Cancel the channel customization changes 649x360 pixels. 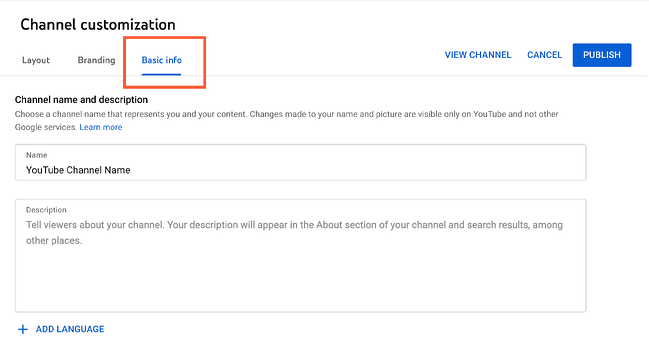pyautogui.click(x=544, y=55)
